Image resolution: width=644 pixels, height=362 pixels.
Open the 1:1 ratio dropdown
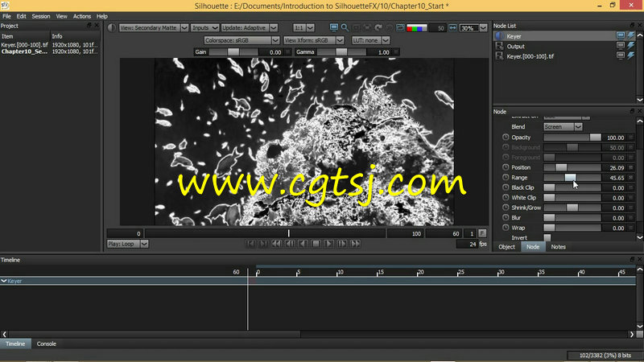tap(303, 28)
